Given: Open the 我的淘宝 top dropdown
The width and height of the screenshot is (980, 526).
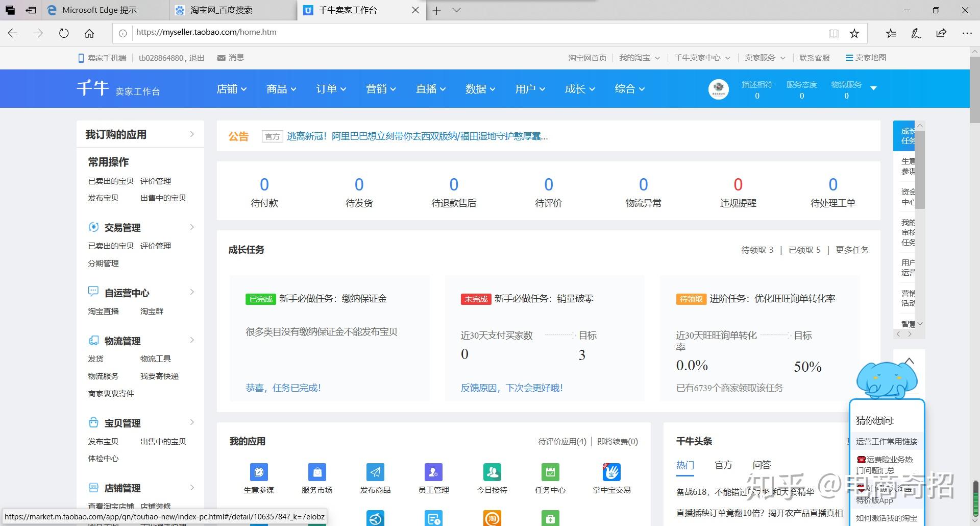Looking at the screenshot, I should tap(639, 58).
